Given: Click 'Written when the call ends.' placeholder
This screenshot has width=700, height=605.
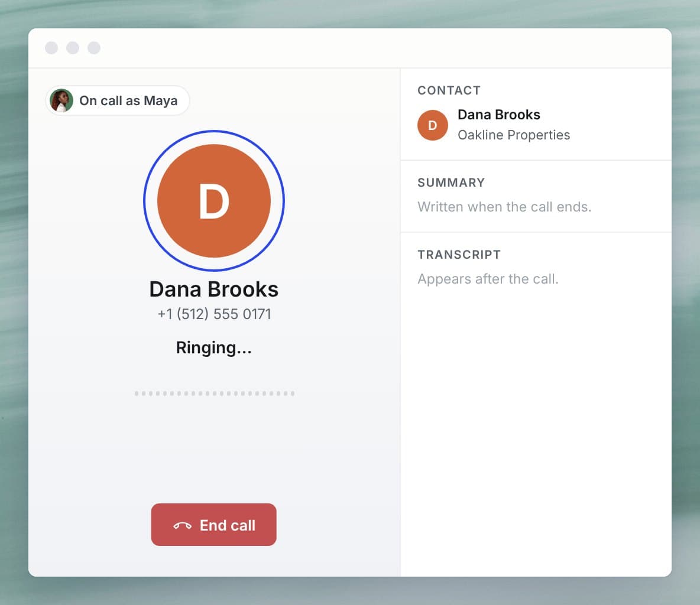Looking at the screenshot, I should 504,207.
